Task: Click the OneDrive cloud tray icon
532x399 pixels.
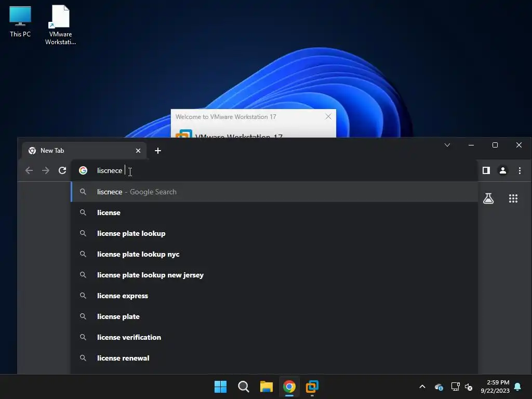Action: point(438,387)
